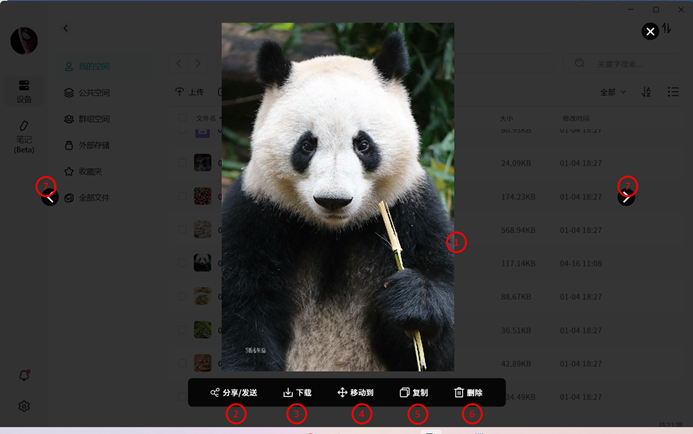Download the image using 下载

[x=297, y=393]
